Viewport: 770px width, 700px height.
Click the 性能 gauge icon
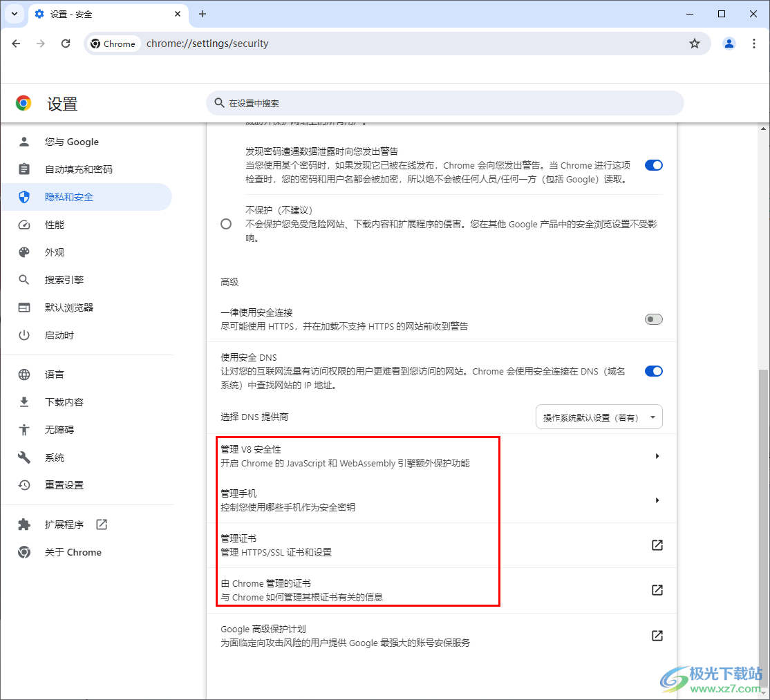(x=24, y=225)
